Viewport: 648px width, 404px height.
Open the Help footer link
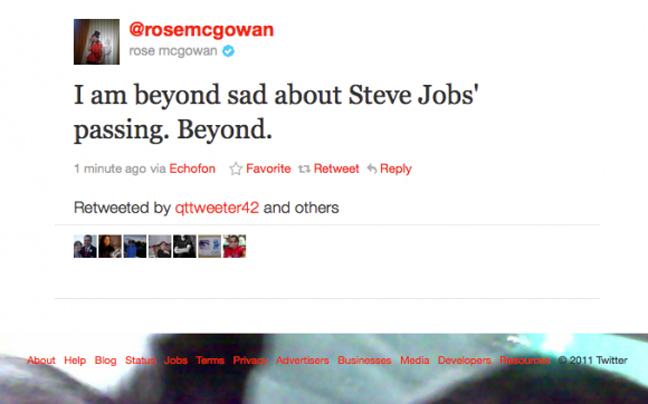point(75,360)
